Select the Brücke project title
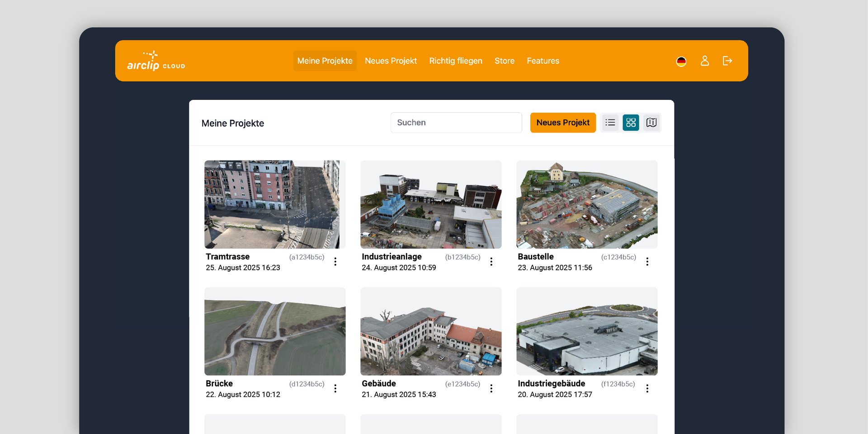Viewport: 868px width, 434px height. tap(219, 383)
